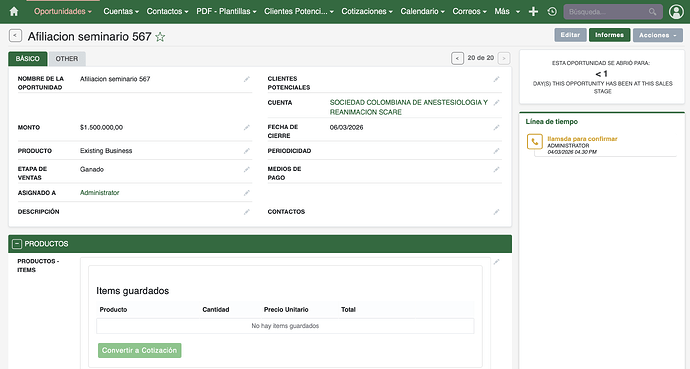Screen dimensions: 690x369
Task: Go to the home icon
Action: (14, 11)
